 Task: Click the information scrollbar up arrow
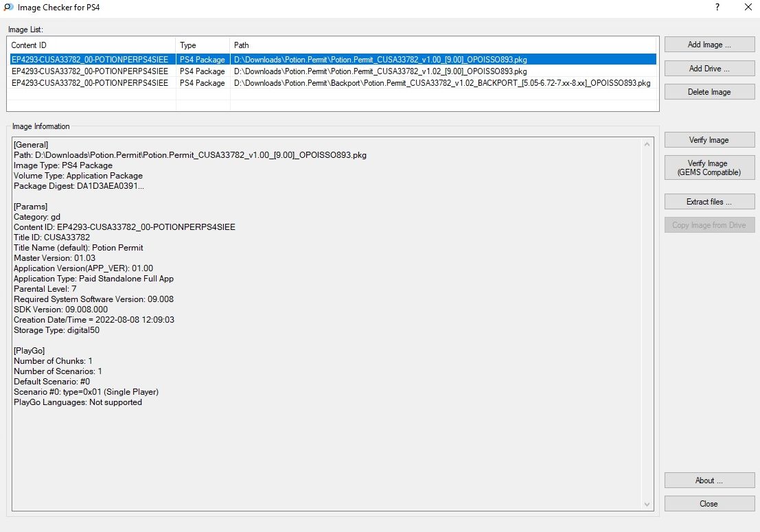click(647, 144)
